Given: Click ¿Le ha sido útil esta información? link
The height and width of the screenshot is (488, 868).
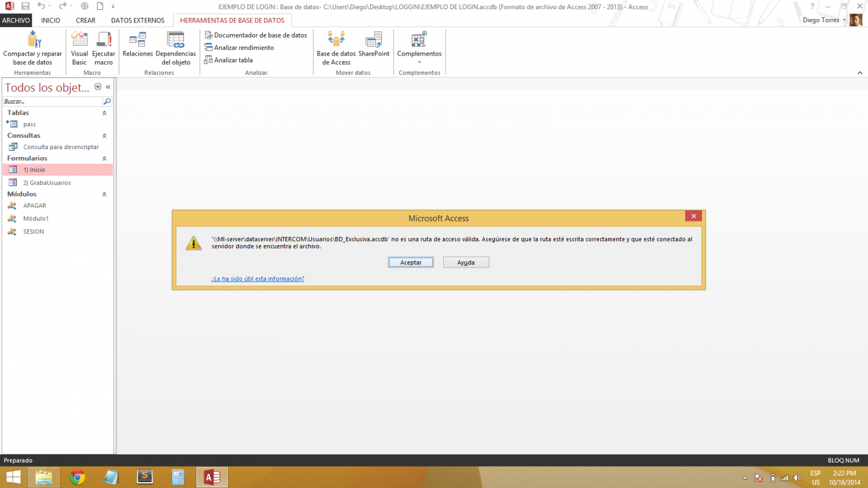Looking at the screenshot, I should tap(258, 279).
